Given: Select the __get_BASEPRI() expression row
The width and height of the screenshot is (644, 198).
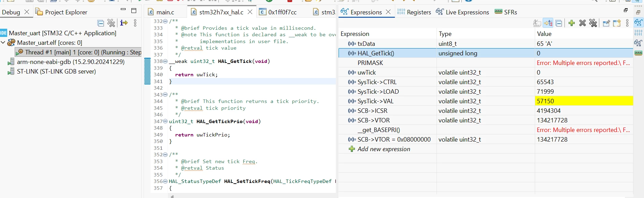Looking at the screenshot, I should [x=486, y=130].
